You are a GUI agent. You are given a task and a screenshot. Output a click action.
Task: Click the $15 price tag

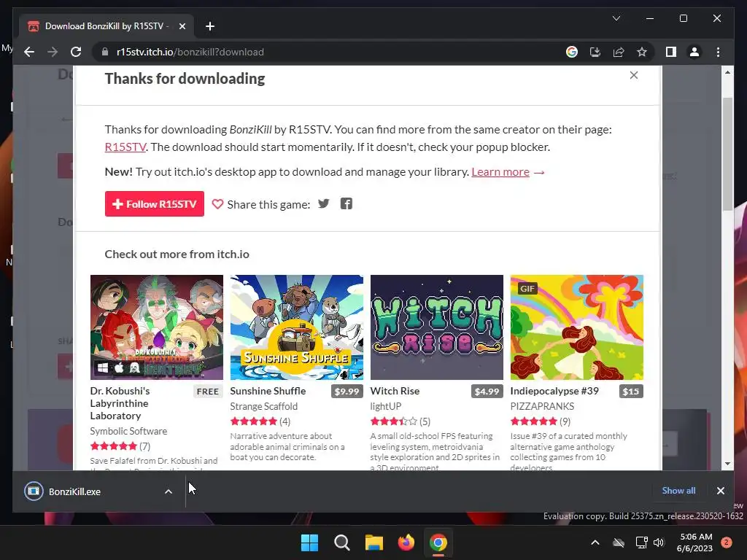pos(631,392)
